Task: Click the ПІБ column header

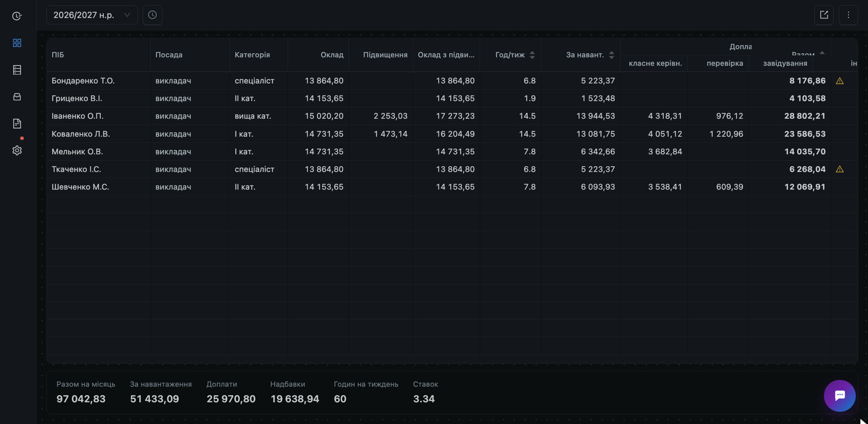Action: click(x=58, y=55)
